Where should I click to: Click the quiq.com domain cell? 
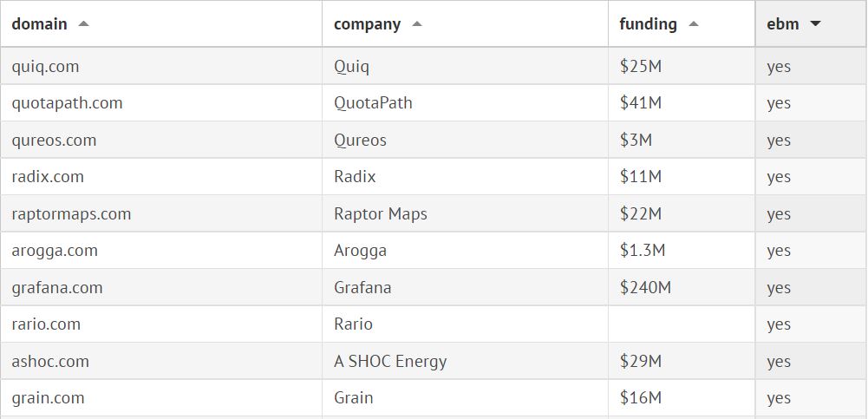pos(46,66)
